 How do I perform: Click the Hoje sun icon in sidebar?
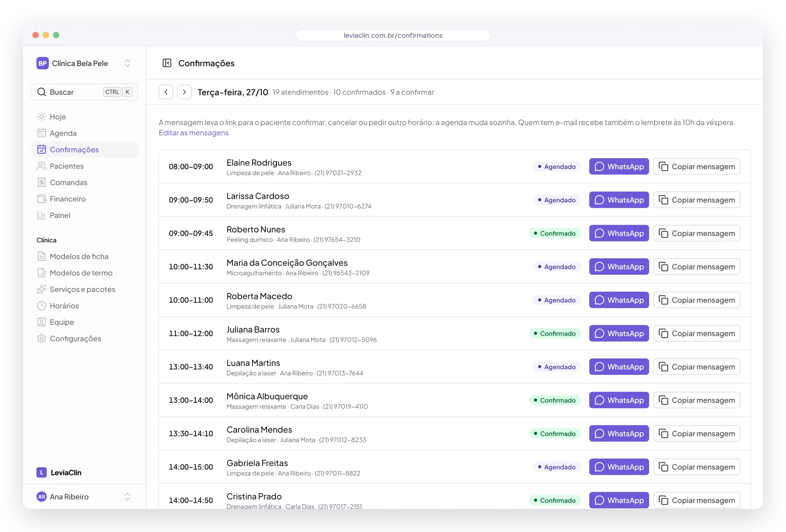[x=41, y=117]
